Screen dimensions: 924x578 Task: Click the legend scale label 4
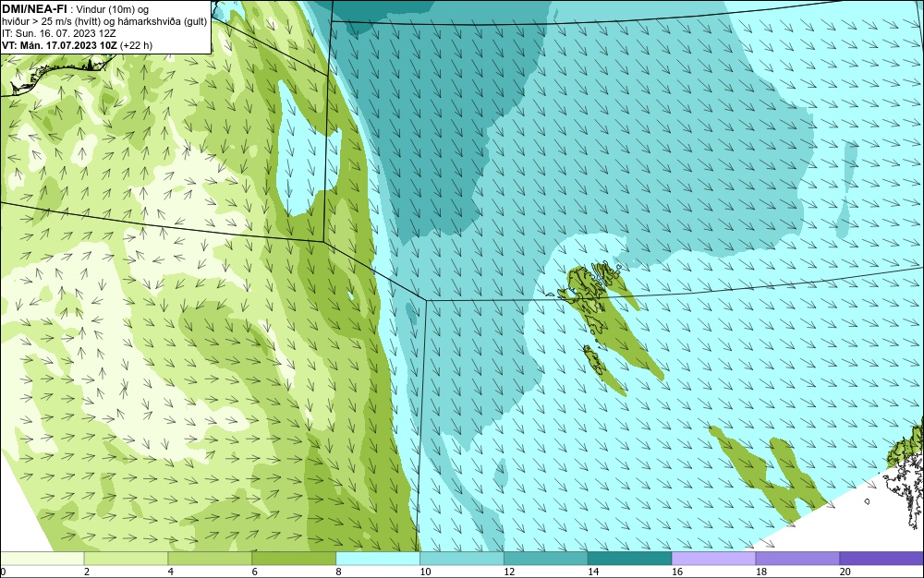pos(171,572)
